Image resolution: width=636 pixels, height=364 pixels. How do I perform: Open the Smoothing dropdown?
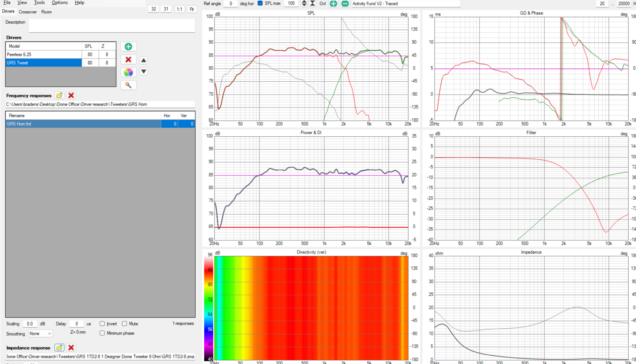pyautogui.click(x=40, y=334)
